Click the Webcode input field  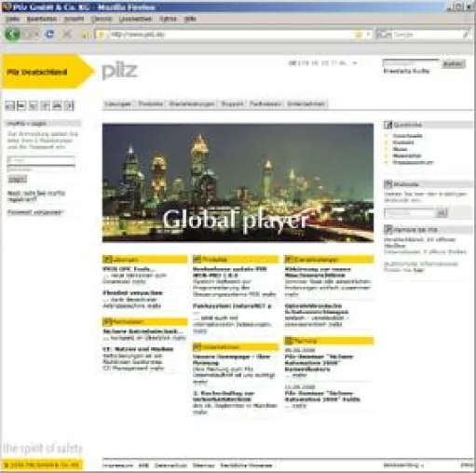[x=410, y=213]
